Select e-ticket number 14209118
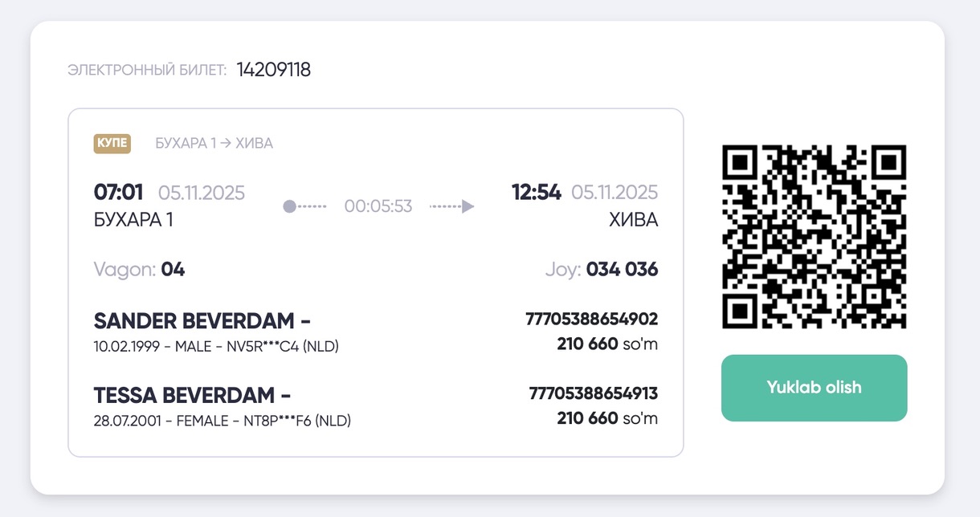980x517 pixels. (x=273, y=70)
